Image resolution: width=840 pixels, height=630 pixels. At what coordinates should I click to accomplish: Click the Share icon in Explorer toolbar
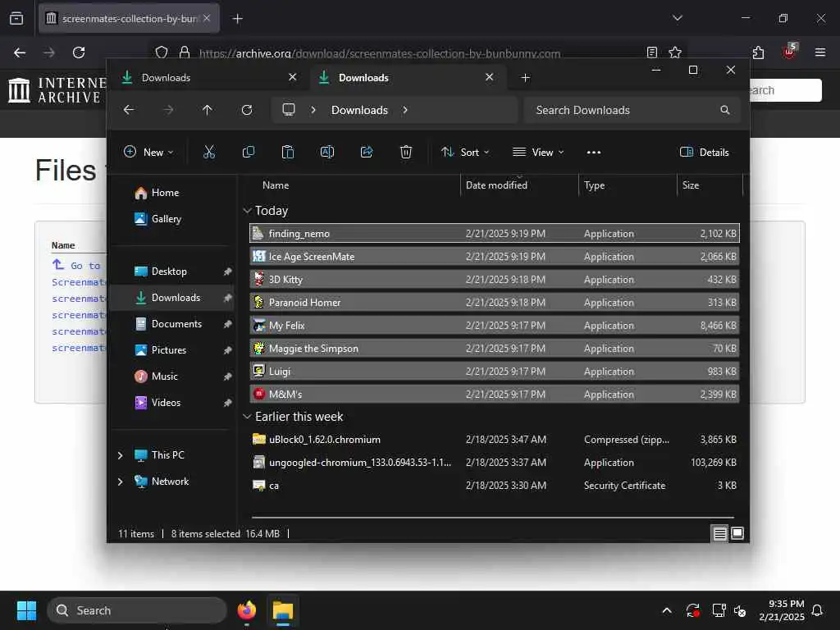pyautogui.click(x=367, y=152)
